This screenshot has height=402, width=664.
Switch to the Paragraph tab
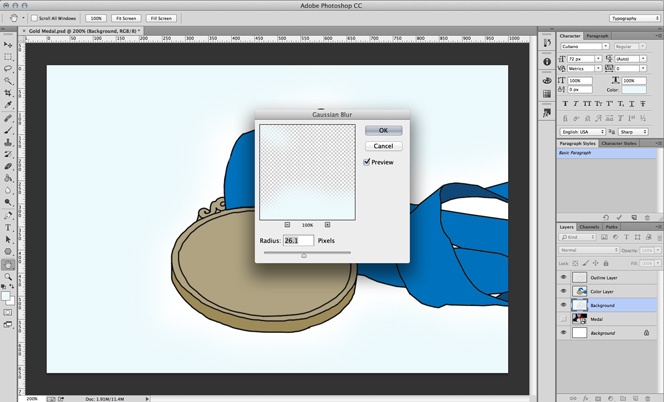[x=597, y=36]
